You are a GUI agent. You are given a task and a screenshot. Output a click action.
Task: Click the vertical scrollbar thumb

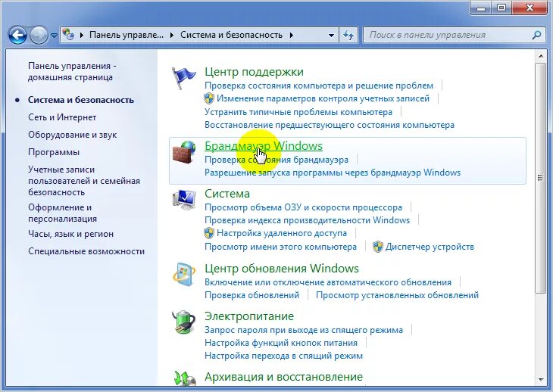pos(540,178)
